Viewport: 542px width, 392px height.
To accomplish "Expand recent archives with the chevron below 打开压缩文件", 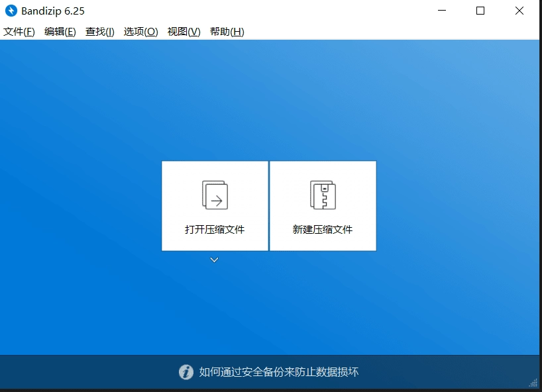I will [x=214, y=260].
